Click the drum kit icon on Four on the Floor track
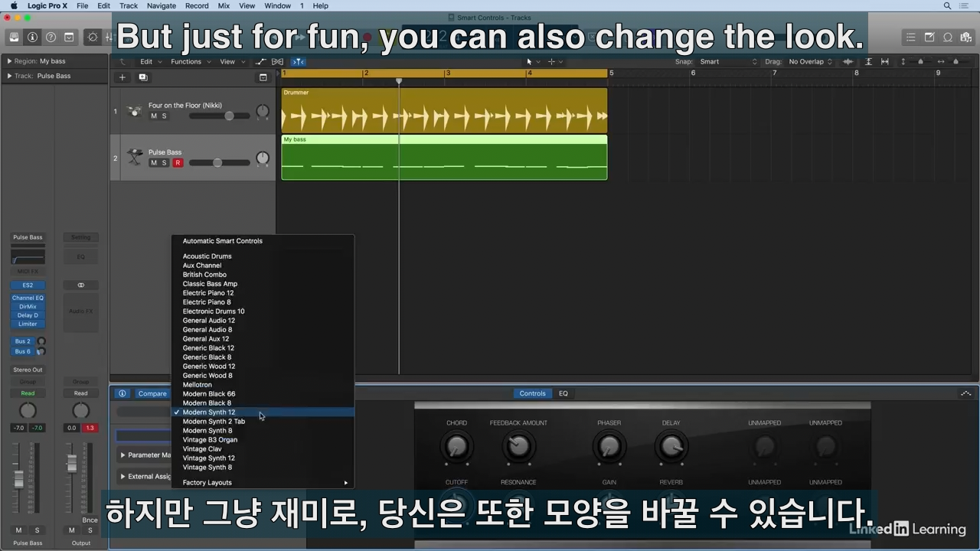 (135, 111)
